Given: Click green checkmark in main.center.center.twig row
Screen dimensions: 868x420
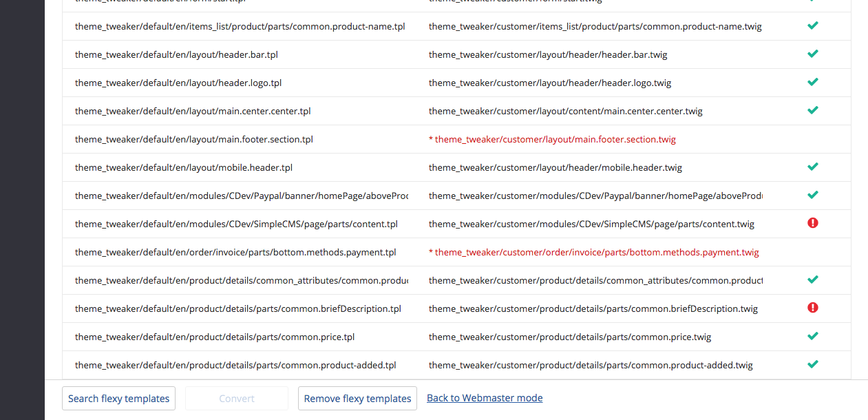Looking at the screenshot, I should pos(812,111).
